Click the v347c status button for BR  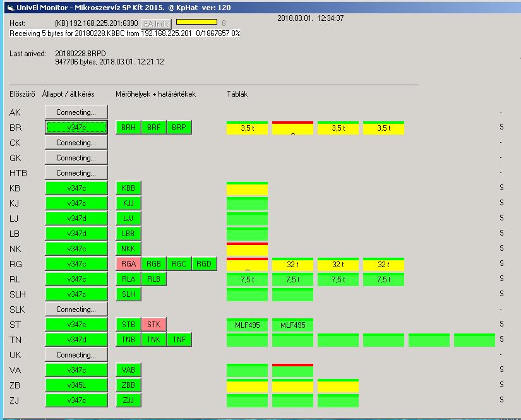76,127
